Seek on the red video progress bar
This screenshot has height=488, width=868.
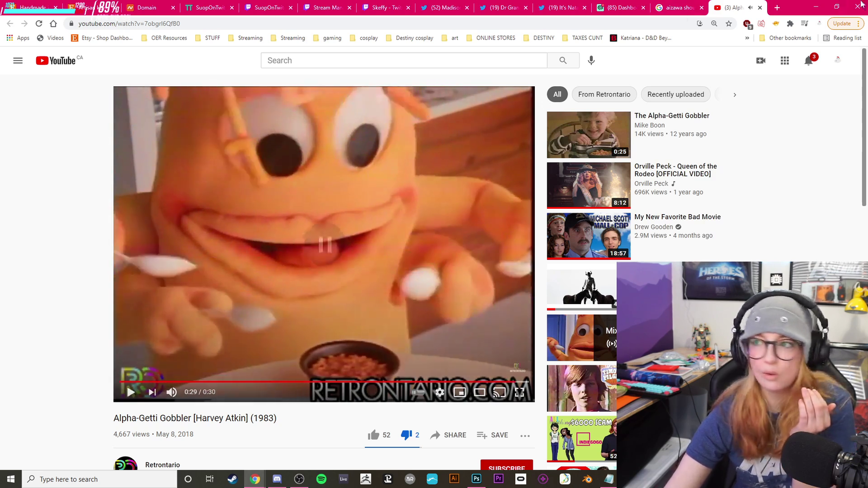324,382
